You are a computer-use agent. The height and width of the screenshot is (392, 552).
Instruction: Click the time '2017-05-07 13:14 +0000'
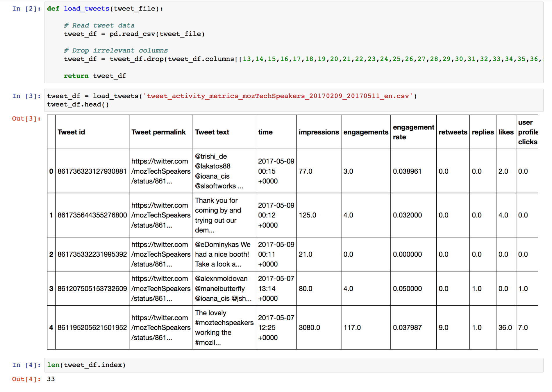pyautogui.click(x=276, y=289)
